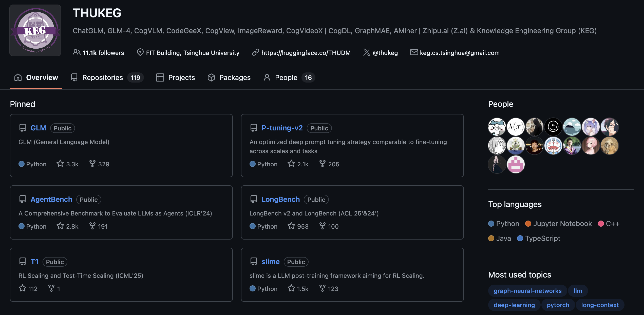Open the @thukeg profile link
644x315 pixels.
(x=385, y=53)
